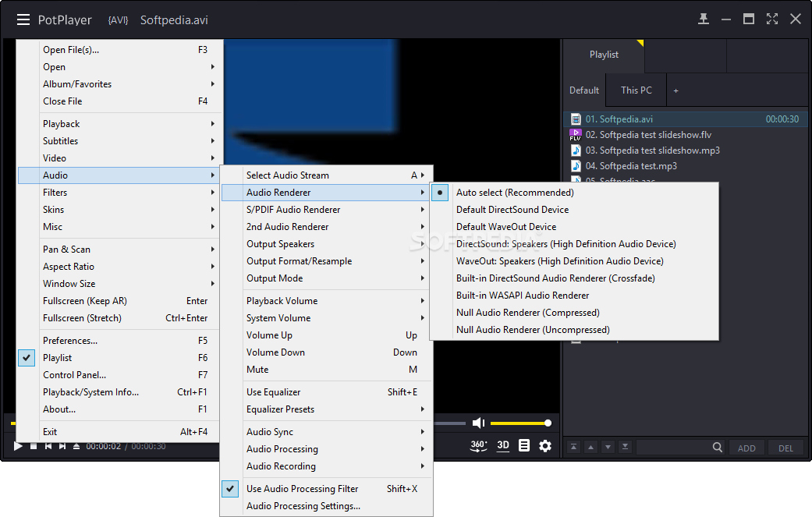Screen dimensions: 812x517
Task: Expand the Equalizer Presets submenu
Action: pyautogui.click(x=326, y=409)
